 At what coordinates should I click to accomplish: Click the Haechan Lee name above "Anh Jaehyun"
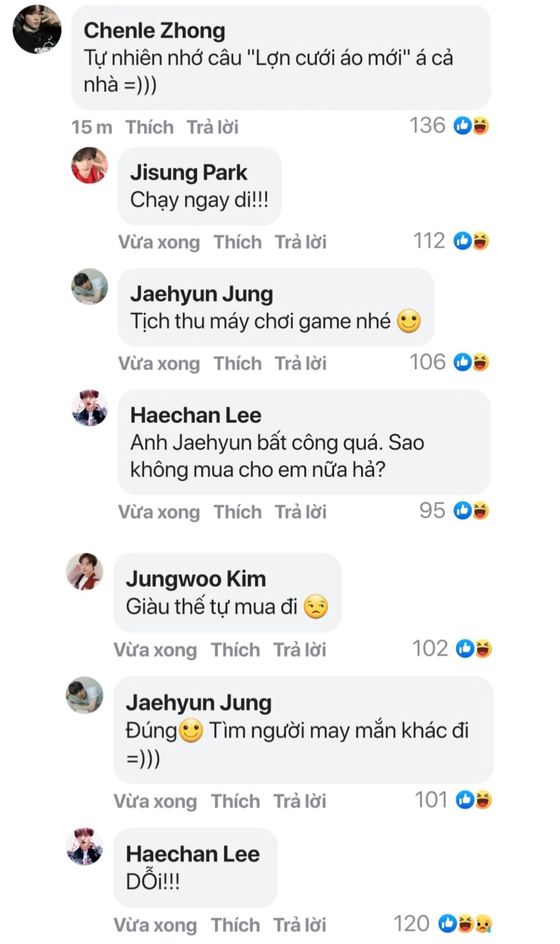[x=196, y=415]
